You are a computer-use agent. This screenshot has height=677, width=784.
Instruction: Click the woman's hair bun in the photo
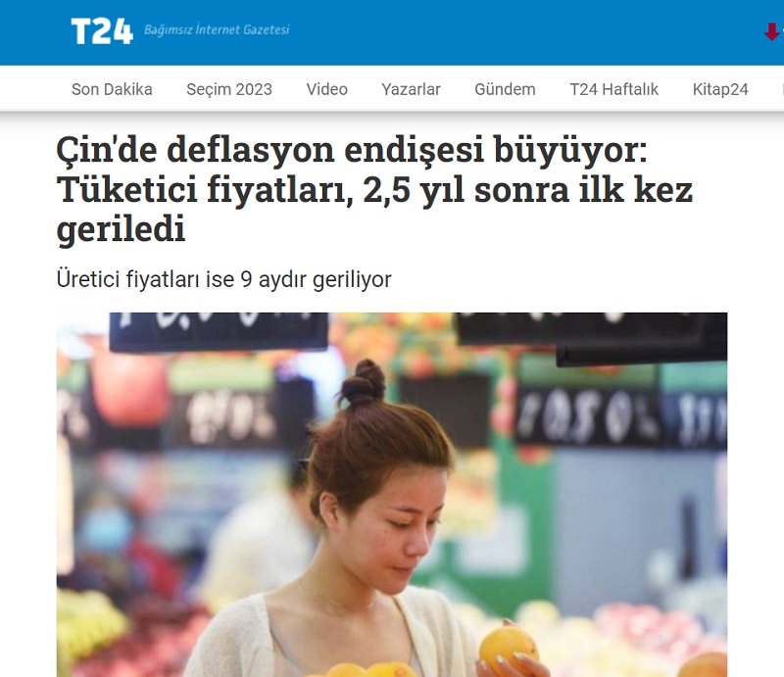363,382
